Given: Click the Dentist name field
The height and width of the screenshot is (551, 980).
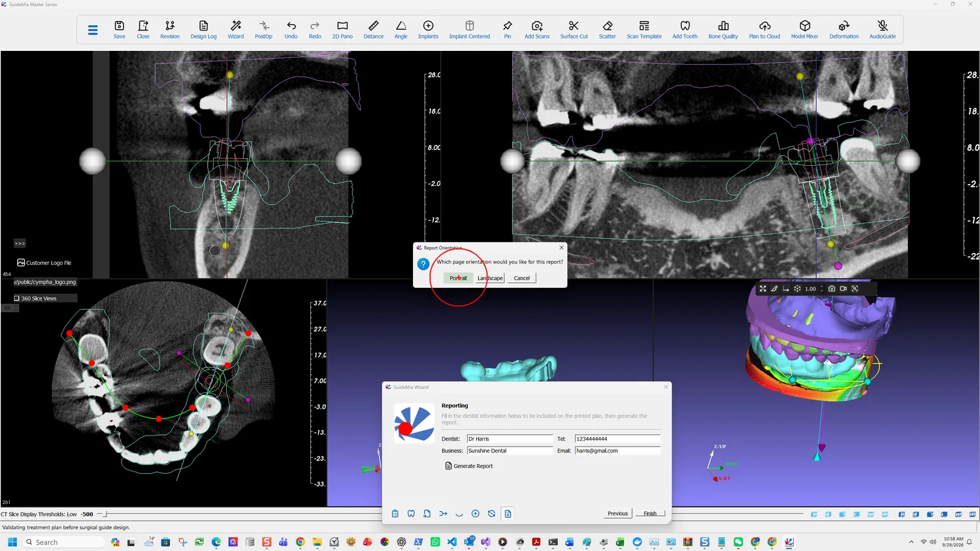Looking at the screenshot, I should (510, 439).
